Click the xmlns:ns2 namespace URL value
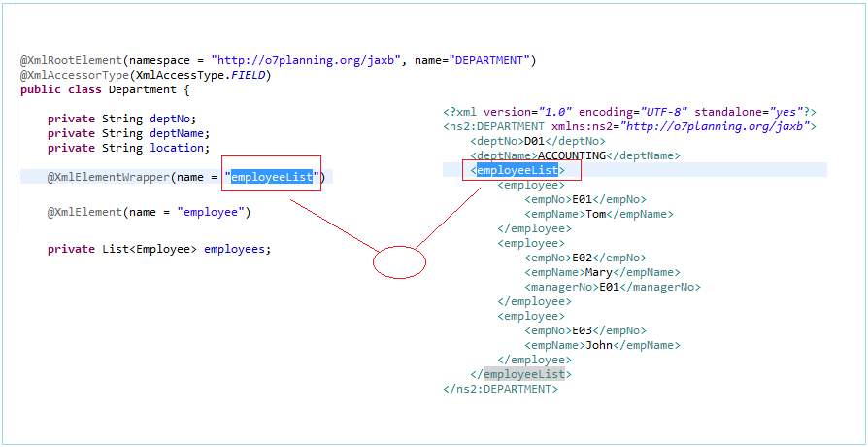The width and height of the screenshot is (868, 447). point(716,126)
